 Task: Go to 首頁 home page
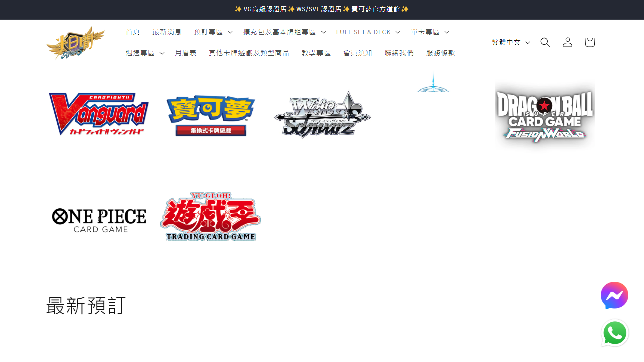coord(133,32)
